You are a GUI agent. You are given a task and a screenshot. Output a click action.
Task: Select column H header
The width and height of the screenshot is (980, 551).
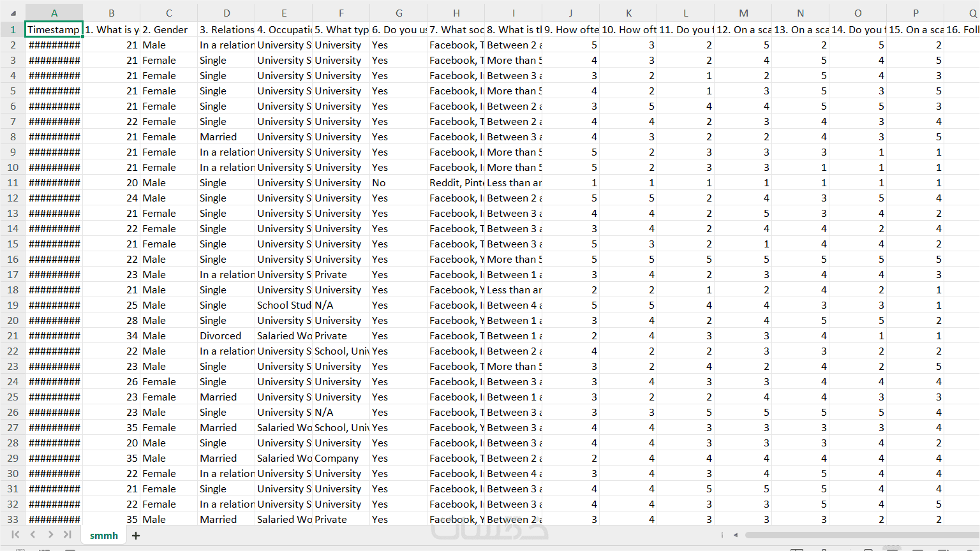456,13
